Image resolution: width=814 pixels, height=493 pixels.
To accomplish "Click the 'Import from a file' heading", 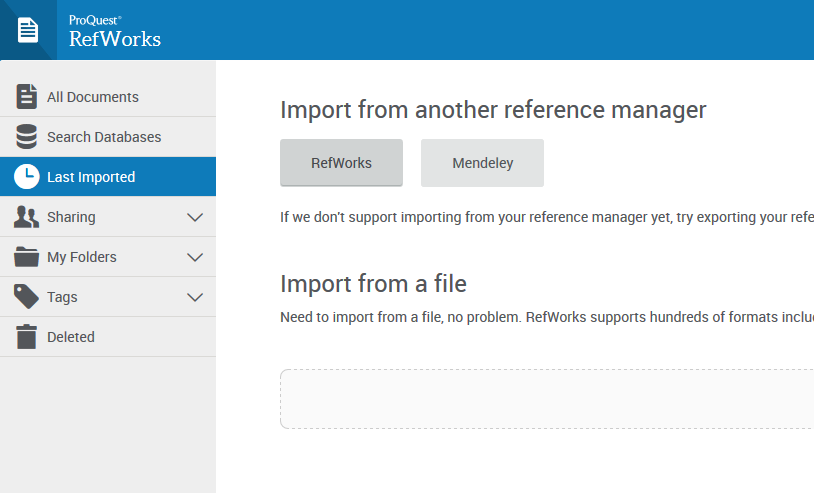I will point(373,284).
